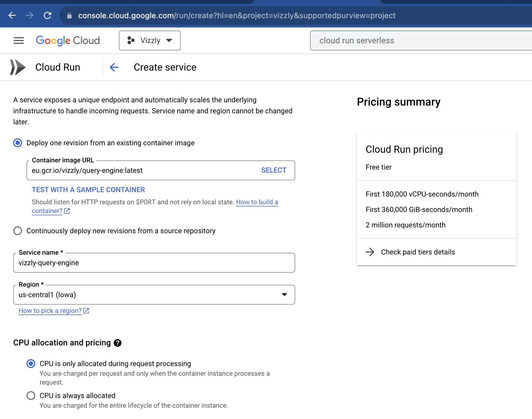Click the Vizzly project icon

pyautogui.click(x=131, y=41)
